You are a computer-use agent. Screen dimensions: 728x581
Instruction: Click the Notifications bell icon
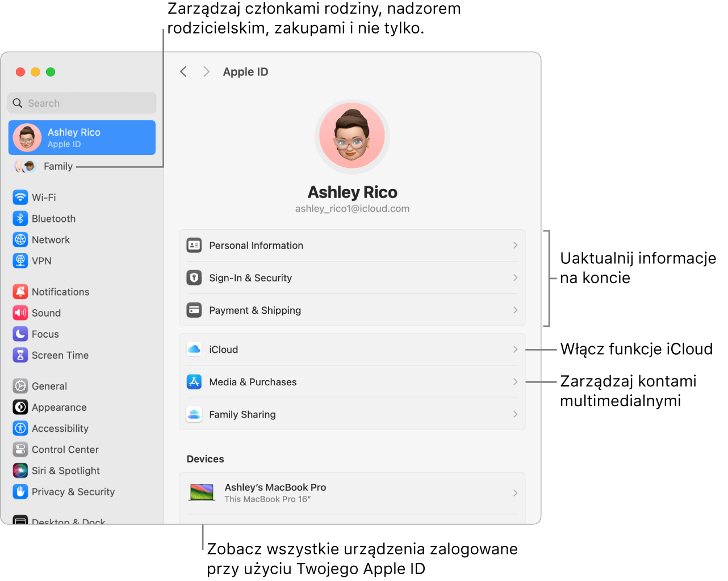[20, 292]
